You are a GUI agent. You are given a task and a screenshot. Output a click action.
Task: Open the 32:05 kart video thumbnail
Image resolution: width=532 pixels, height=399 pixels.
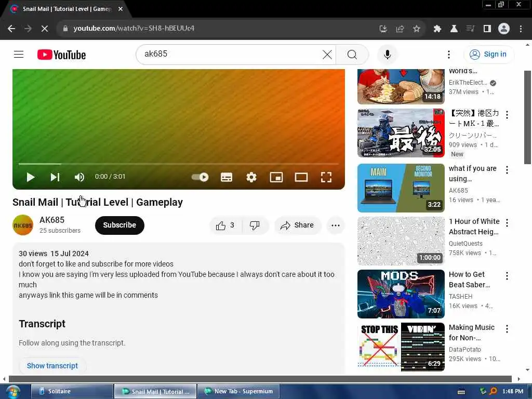tap(401, 133)
